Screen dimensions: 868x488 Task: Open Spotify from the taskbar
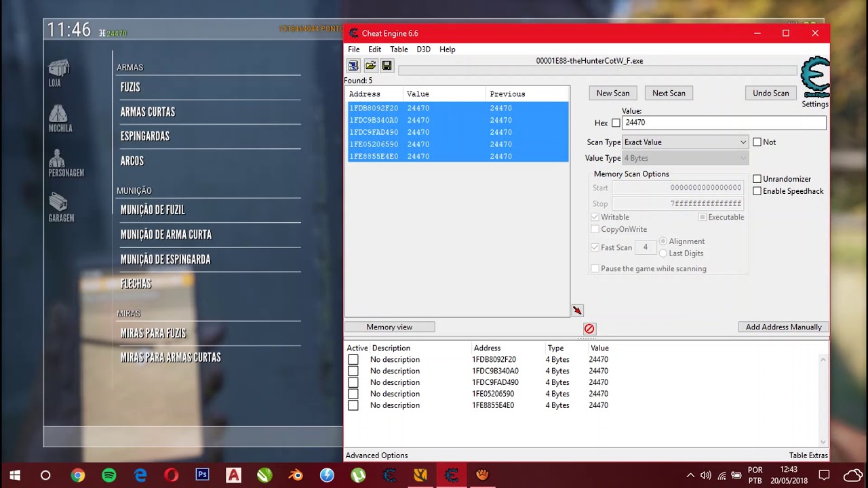tap(108, 475)
